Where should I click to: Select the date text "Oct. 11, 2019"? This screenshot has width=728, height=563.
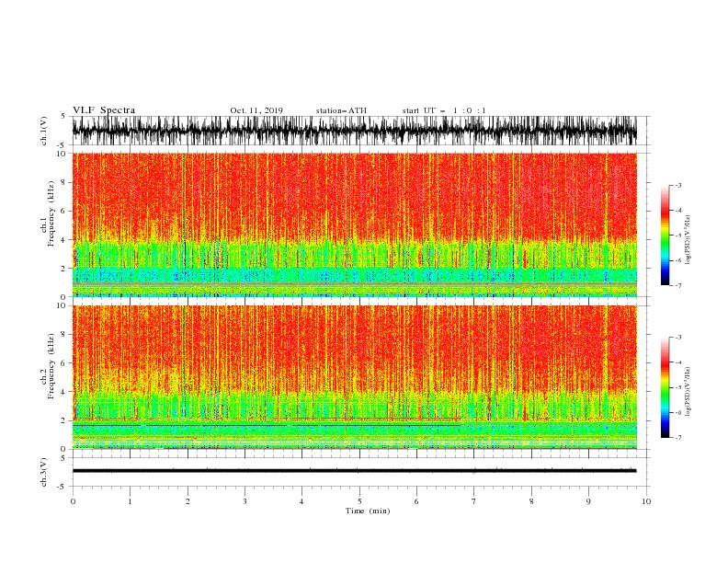tap(256, 110)
